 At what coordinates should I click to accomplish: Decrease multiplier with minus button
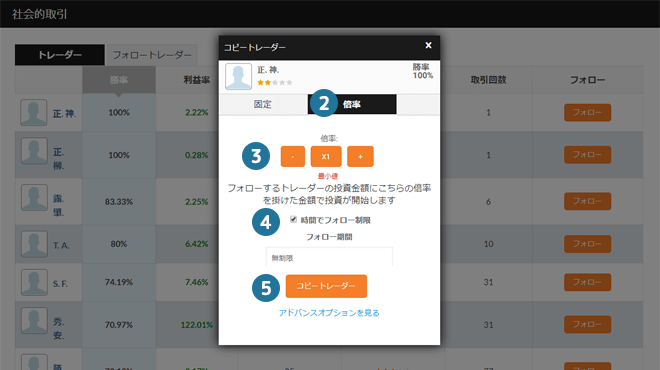293,157
